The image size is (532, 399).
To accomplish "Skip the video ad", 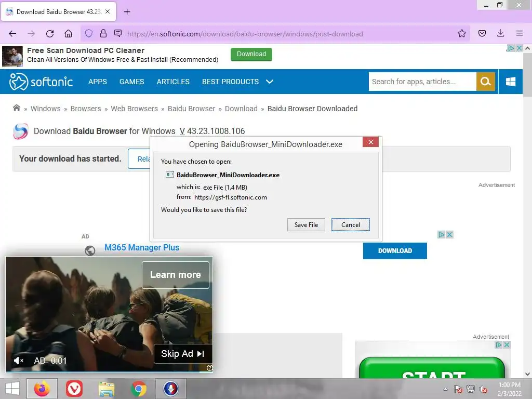I will pyautogui.click(x=183, y=353).
